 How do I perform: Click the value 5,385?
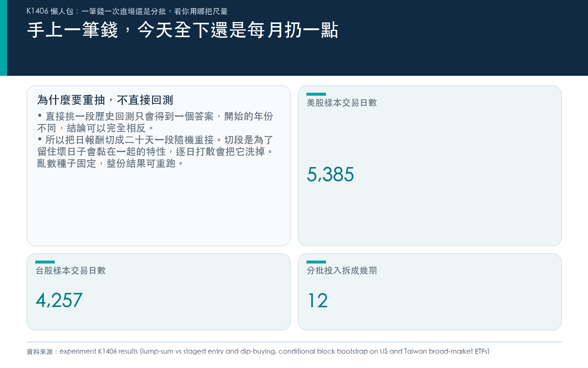click(x=330, y=174)
